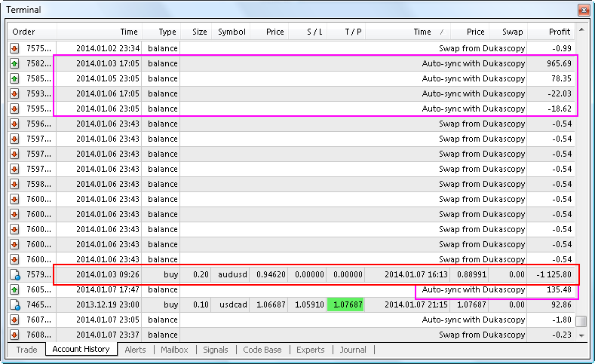Screen dimensions: 595x364
Task: Select the time 2014.01.02 23:34
Action: tap(108, 48)
